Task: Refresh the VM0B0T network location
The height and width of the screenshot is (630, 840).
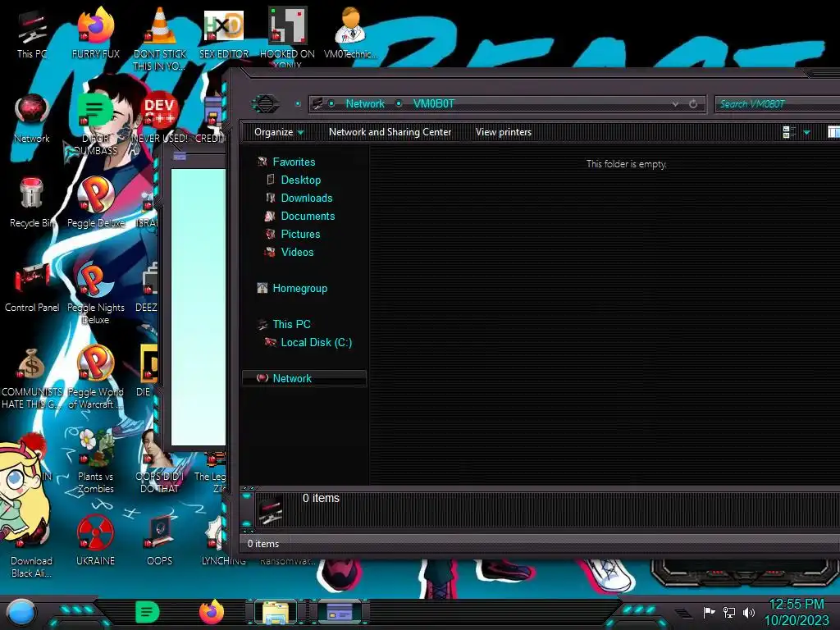Action: (692, 104)
